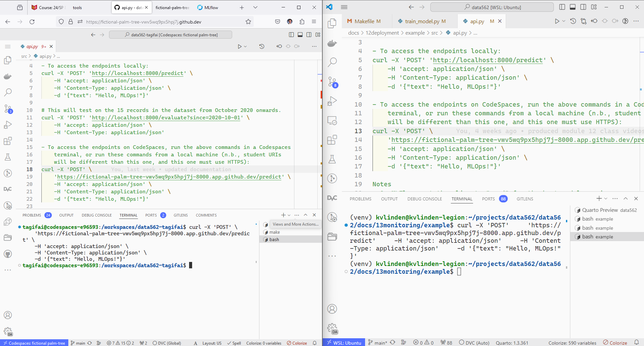The height and width of the screenshot is (346, 644).
Task: Open Docker view in right VS Code sidebar
Action: 332,43
